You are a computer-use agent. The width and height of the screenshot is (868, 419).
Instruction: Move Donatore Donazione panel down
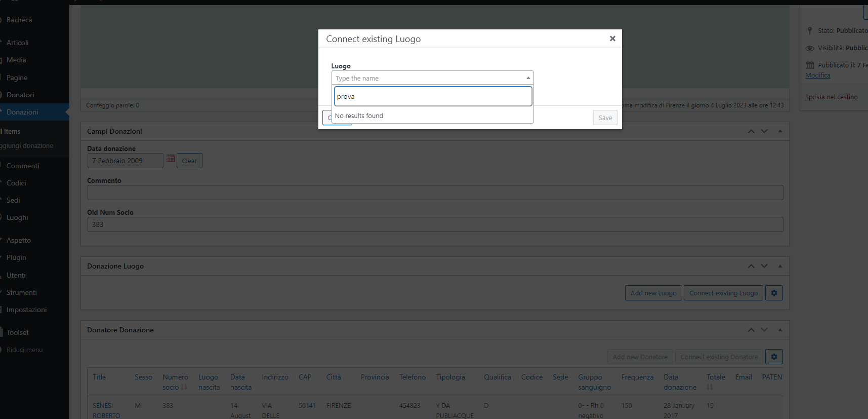(x=764, y=330)
